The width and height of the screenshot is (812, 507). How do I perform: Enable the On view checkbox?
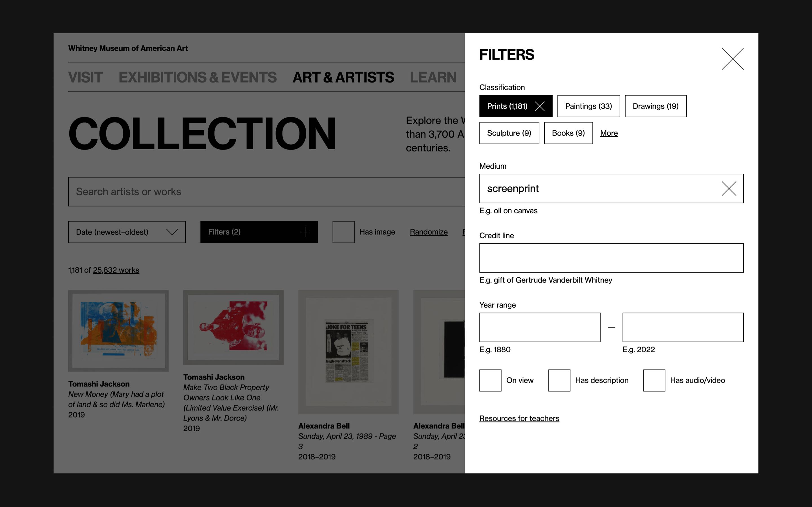click(x=490, y=380)
